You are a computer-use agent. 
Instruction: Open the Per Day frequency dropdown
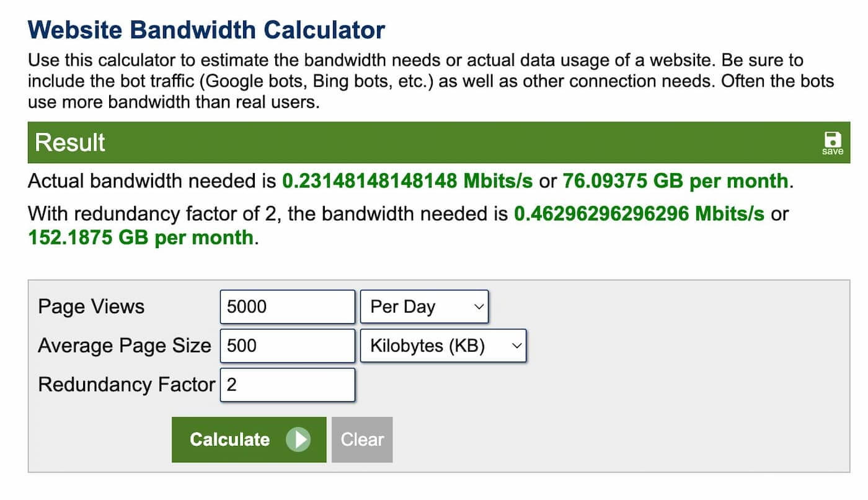pyautogui.click(x=425, y=306)
